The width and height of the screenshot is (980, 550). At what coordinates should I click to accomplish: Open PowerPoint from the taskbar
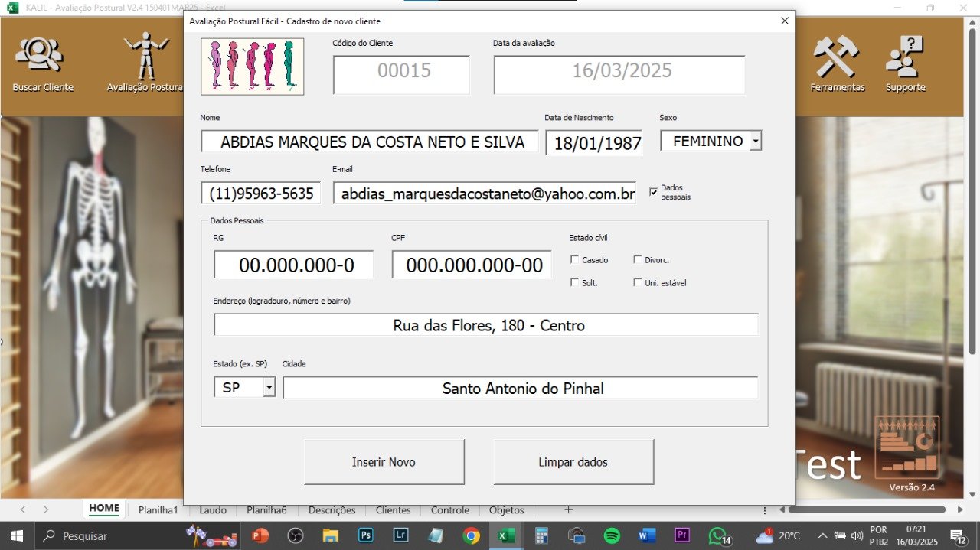click(x=260, y=535)
